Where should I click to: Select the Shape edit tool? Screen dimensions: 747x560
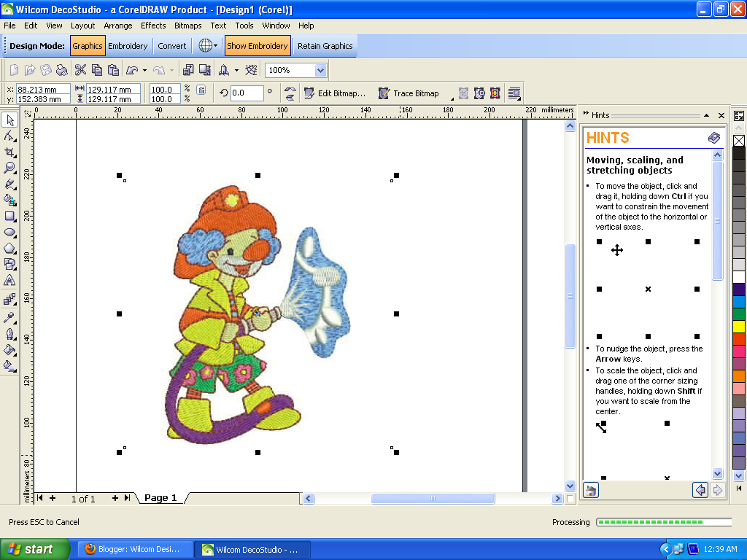(10, 136)
